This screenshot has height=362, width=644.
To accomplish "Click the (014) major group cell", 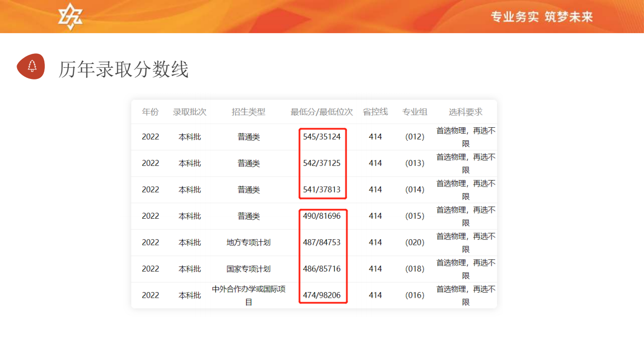I will (x=415, y=190).
